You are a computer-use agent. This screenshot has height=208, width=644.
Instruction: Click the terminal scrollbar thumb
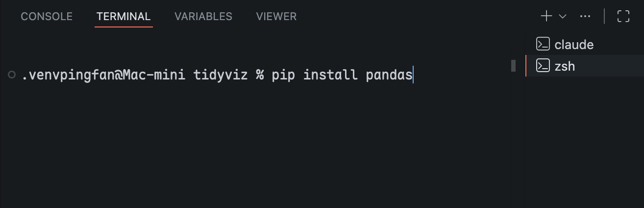(x=513, y=66)
